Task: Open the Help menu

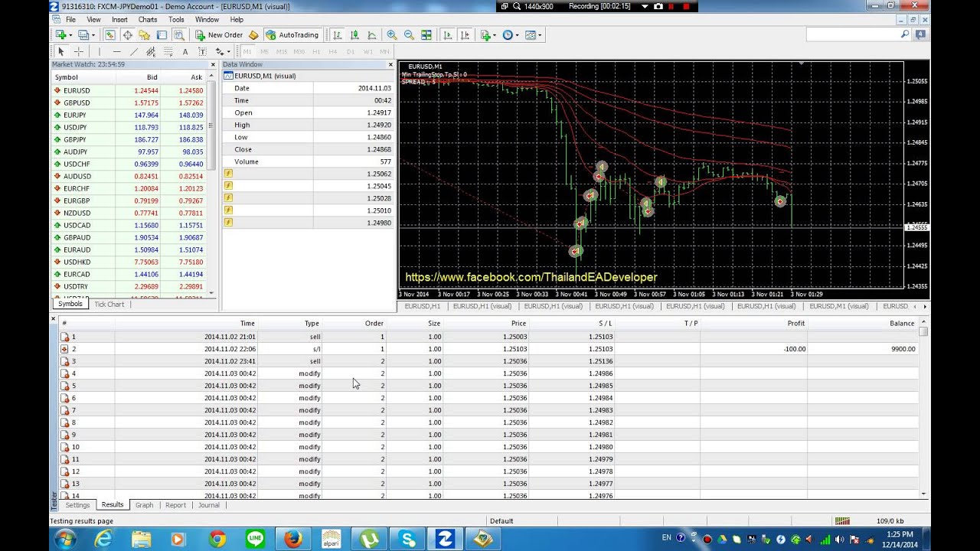Action: (237, 19)
